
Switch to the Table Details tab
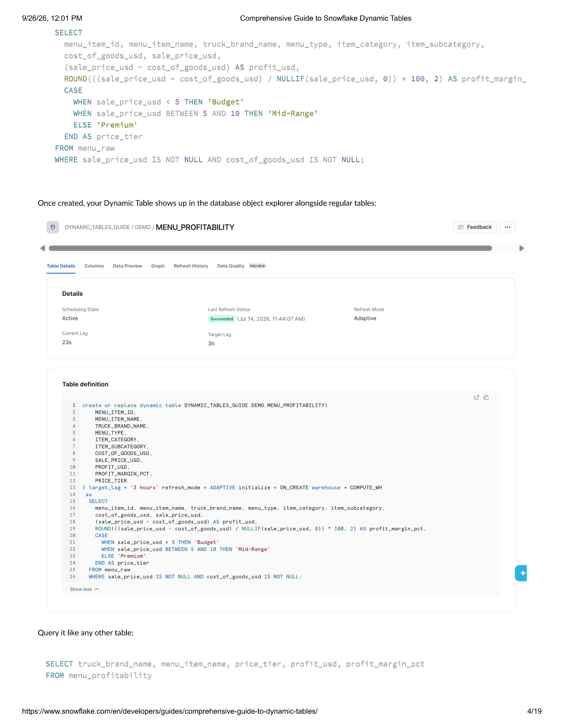click(x=61, y=266)
